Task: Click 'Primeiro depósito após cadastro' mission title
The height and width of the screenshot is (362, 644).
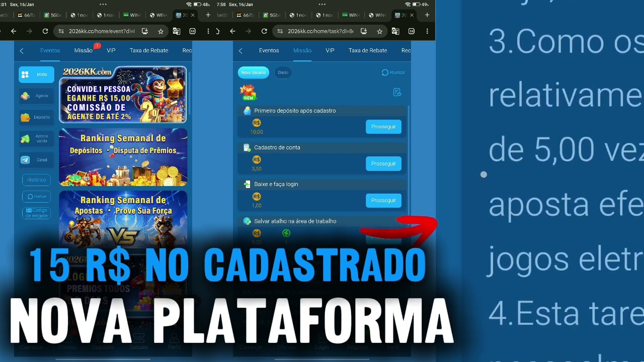Action: [x=295, y=111]
